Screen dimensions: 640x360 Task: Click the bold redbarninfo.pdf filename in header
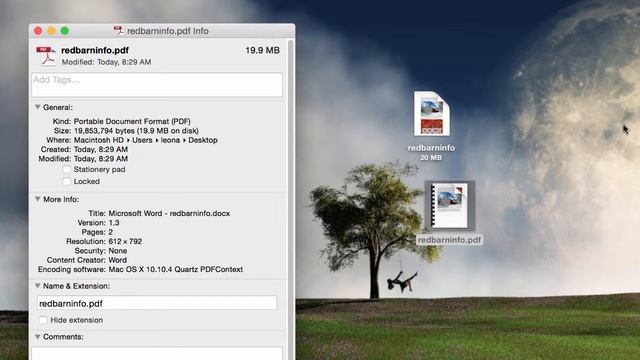tap(95, 50)
